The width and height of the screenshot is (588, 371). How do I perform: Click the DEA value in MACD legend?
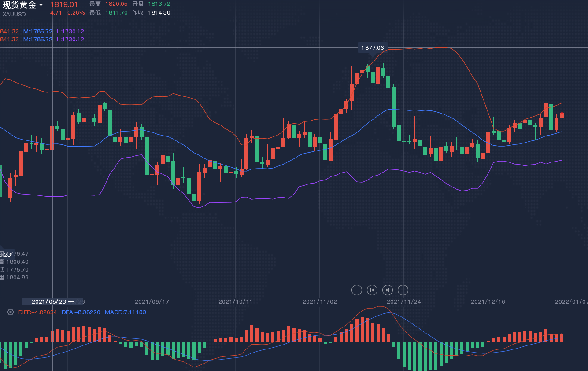81,312
